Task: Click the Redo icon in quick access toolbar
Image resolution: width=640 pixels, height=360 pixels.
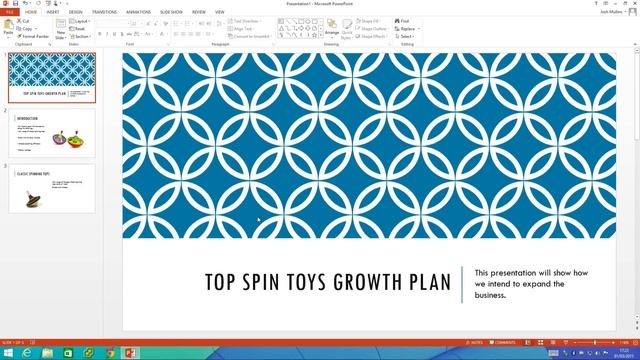Action: pos(38,3)
